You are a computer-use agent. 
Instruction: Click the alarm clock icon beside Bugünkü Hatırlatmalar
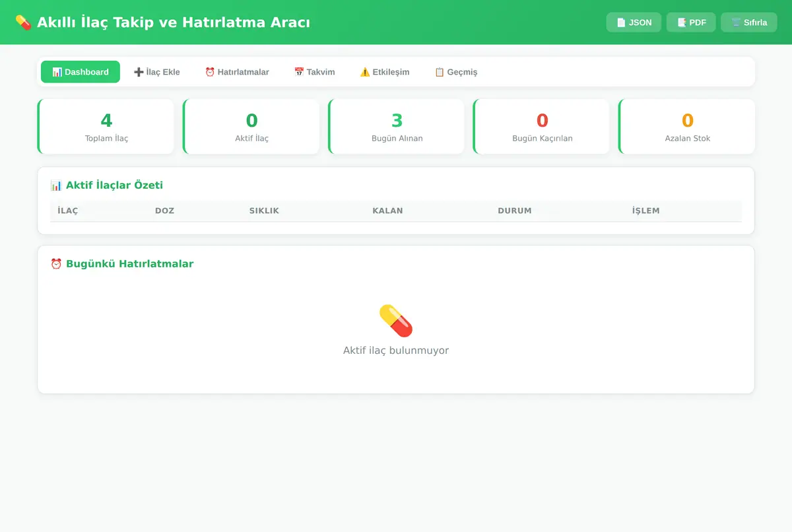[x=56, y=264]
